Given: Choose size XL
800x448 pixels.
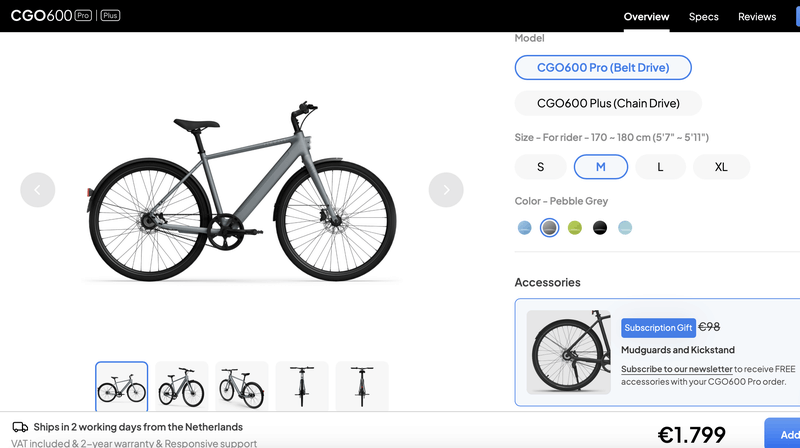Looking at the screenshot, I should (721, 167).
